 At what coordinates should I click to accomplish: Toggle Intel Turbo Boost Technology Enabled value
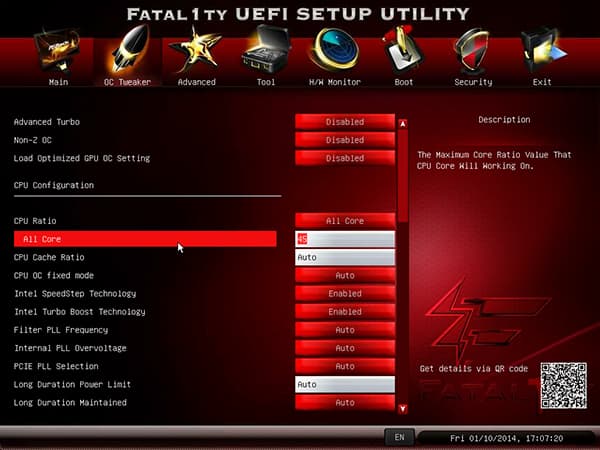pyautogui.click(x=345, y=311)
